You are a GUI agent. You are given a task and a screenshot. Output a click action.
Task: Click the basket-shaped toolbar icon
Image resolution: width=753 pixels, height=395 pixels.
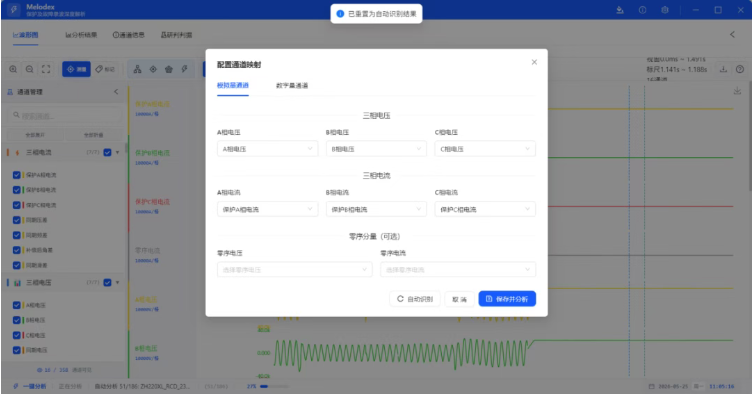[x=169, y=69]
